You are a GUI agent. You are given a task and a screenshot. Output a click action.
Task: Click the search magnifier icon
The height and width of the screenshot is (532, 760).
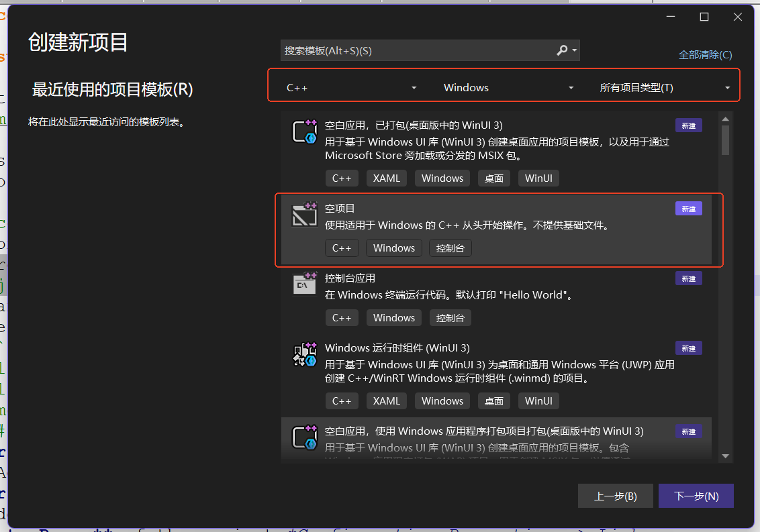click(562, 50)
